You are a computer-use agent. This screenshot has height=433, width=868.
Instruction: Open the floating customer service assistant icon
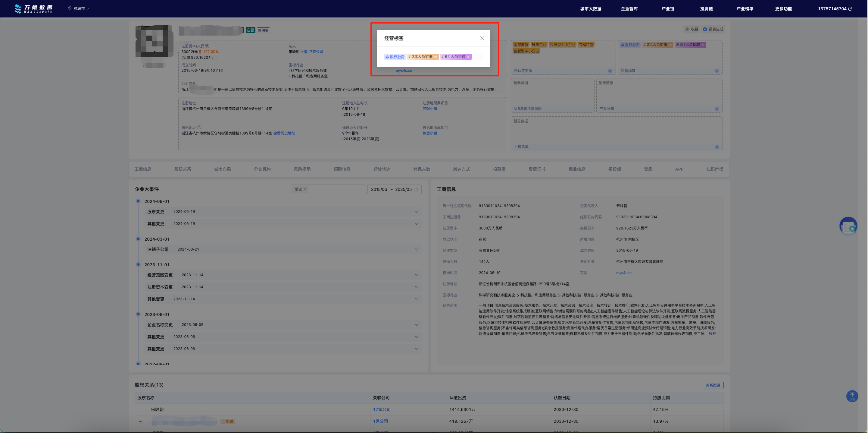click(x=848, y=226)
